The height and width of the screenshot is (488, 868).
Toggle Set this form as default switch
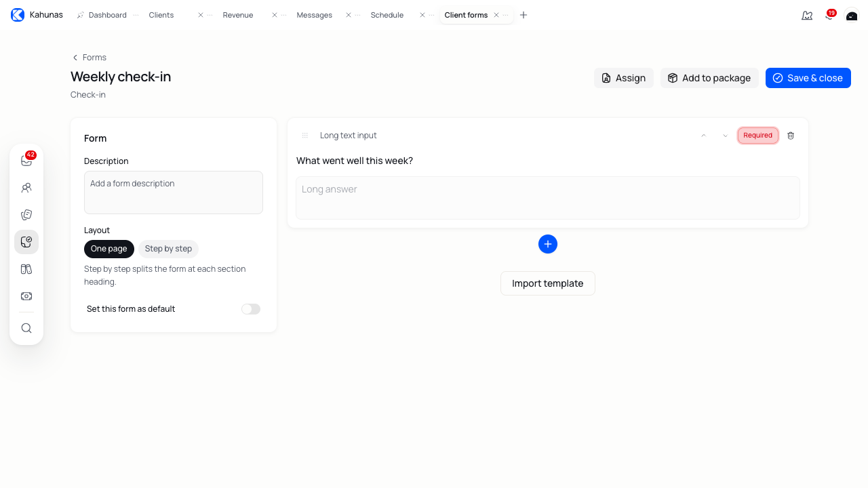(251, 309)
